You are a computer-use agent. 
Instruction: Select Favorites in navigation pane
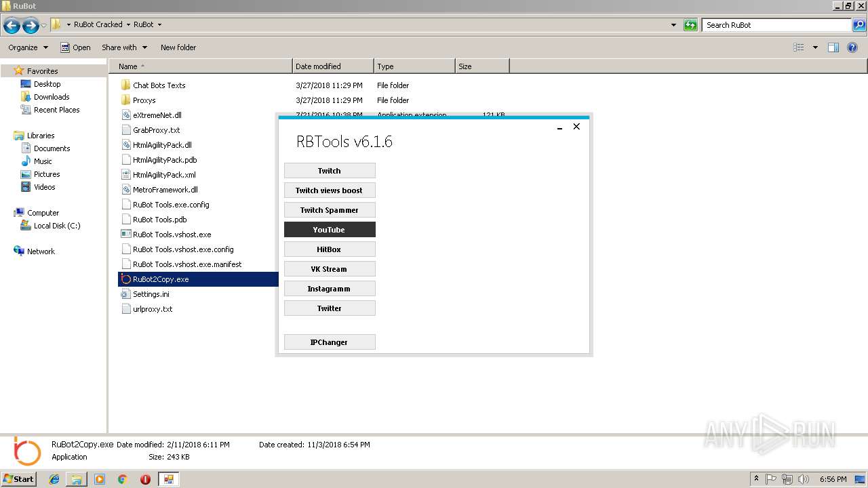coord(42,71)
